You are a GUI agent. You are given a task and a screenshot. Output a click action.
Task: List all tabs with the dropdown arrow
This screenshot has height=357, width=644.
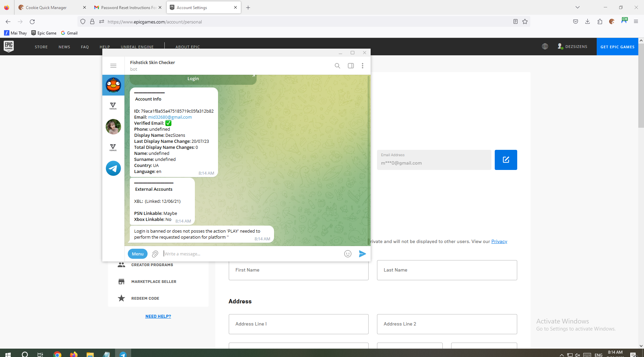coord(578,7)
